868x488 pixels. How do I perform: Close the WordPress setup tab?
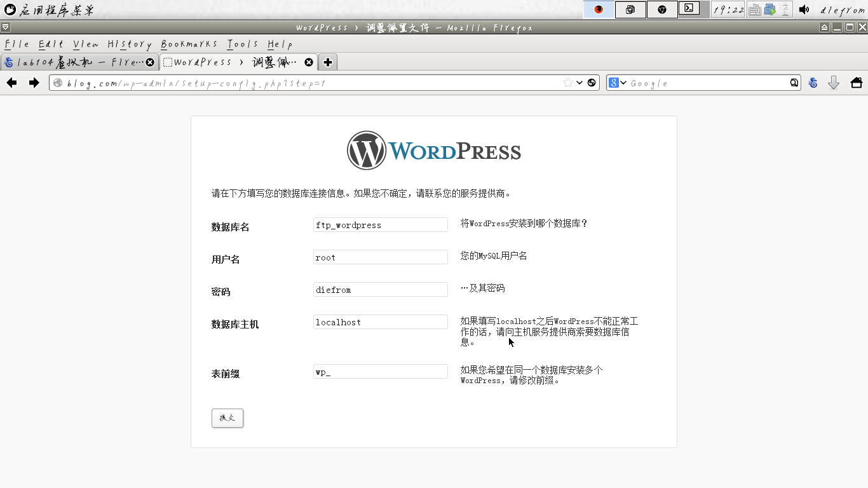click(x=309, y=62)
